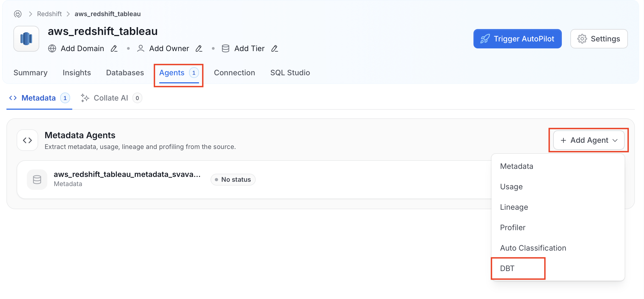Image resolution: width=644 pixels, height=299 pixels.
Task: Switch to SQL Studio tab
Action: tap(290, 73)
